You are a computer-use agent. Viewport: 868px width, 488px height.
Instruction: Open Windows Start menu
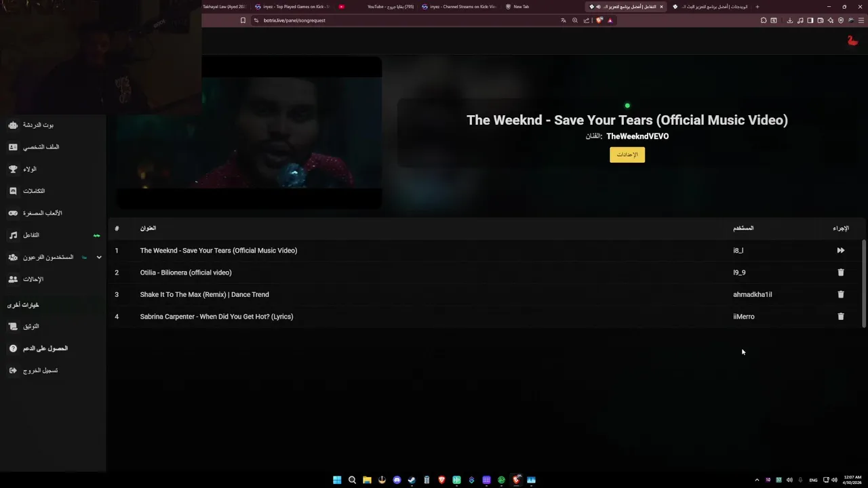pyautogui.click(x=337, y=480)
